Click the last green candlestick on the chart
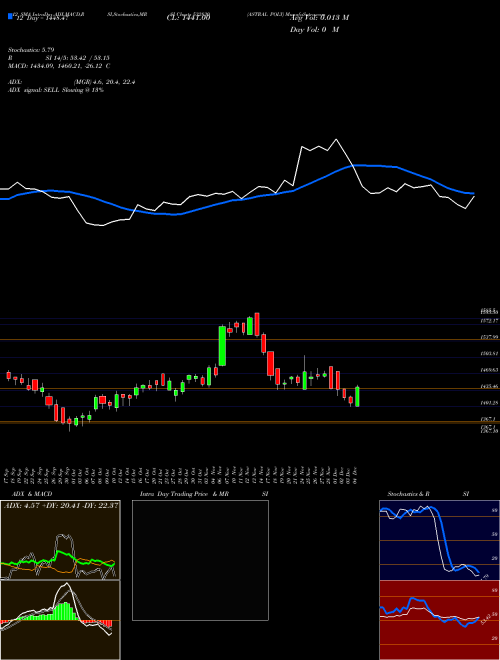The width and height of the screenshot is (500, 660). pos(357,396)
